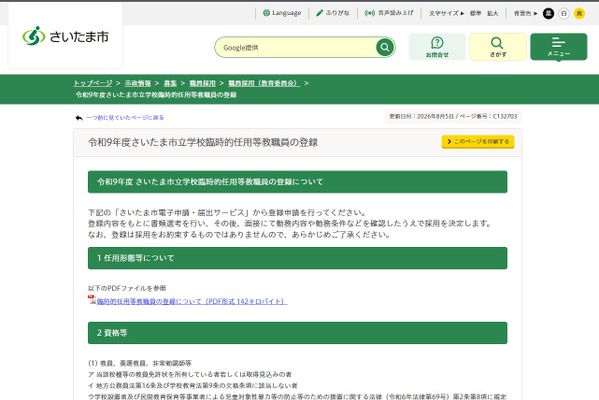Set text size to 標準

tap(475, 13)
